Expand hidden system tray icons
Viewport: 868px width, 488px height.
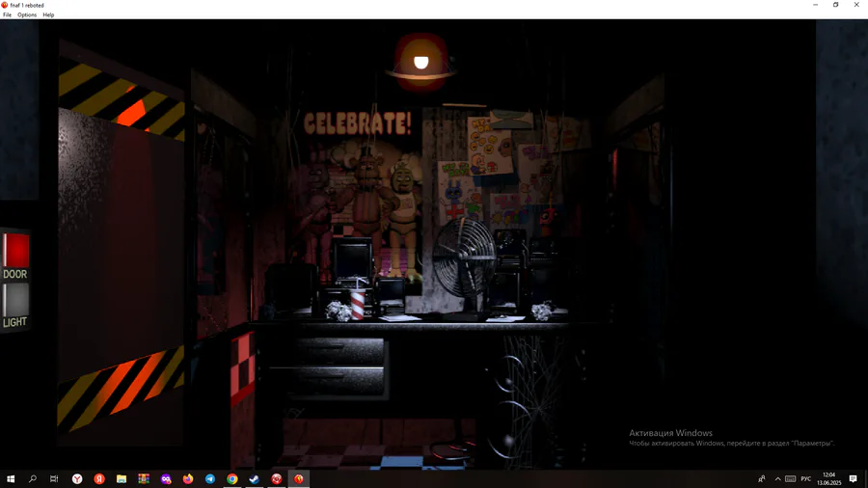coord(777,479)
